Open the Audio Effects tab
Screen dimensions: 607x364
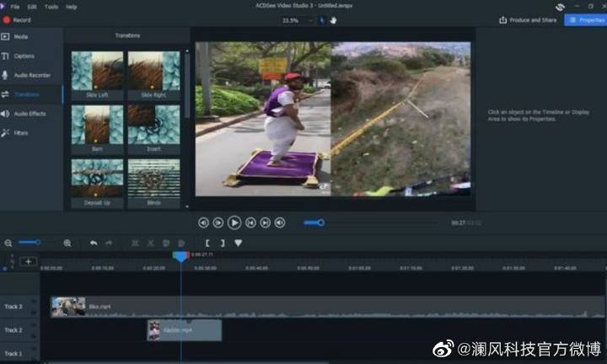31,114
